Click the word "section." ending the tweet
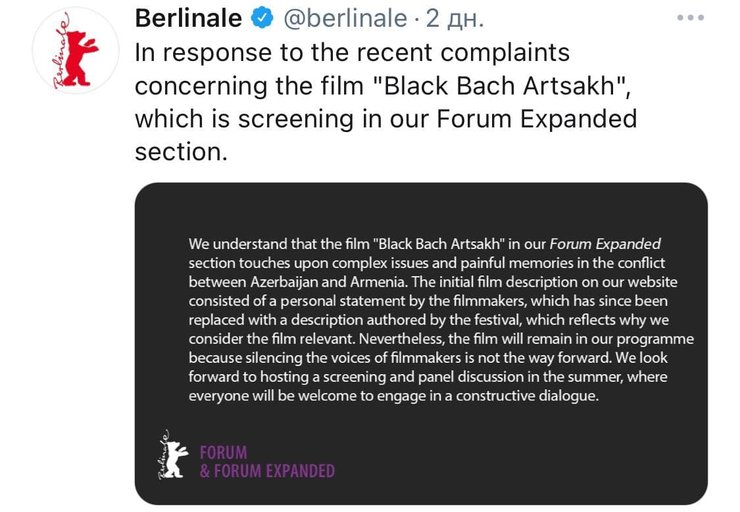Viewport: 740px width, 512px height. click(x=181, y=152)
